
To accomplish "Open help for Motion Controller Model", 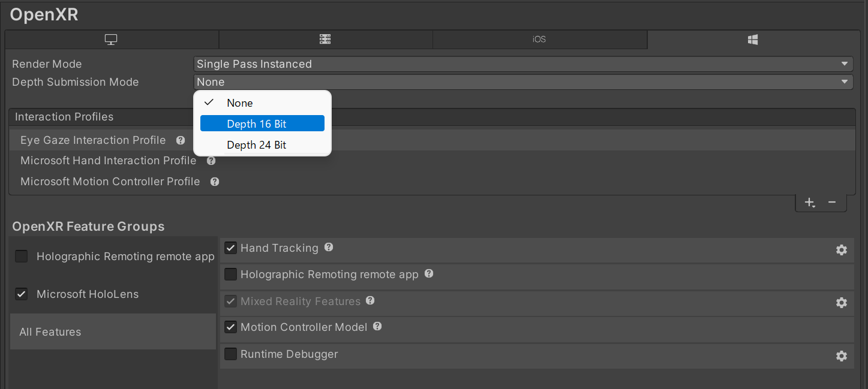I will point(377,326).
